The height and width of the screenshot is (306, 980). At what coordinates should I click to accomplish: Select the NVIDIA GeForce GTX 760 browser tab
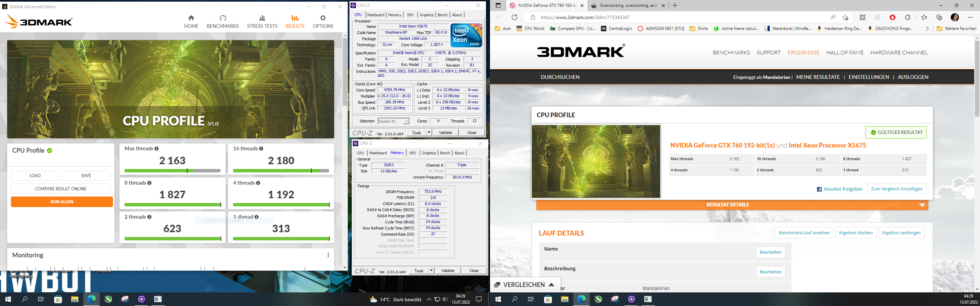click(x=547, y=6)
